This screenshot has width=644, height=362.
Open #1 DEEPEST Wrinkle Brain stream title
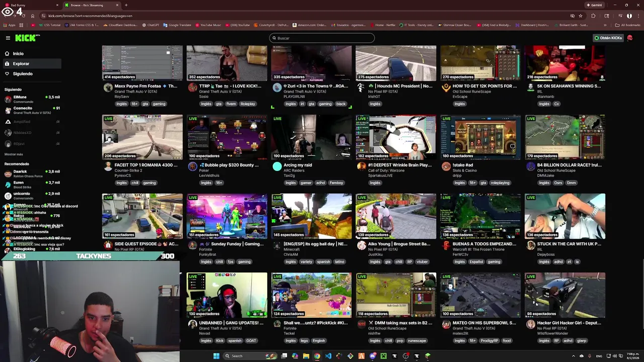400,165
